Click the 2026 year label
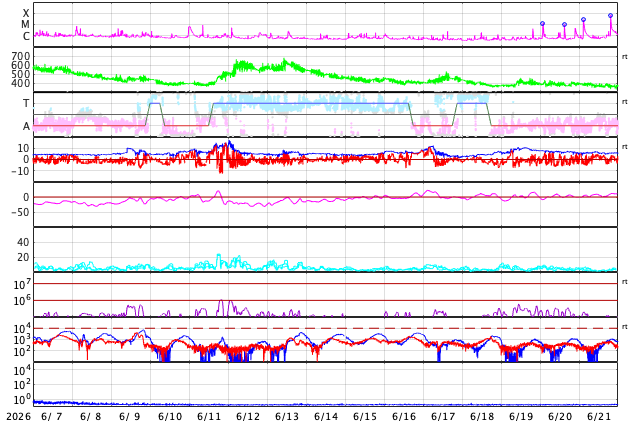Image resolution: width=634 pixels, height=424 pixels. (19, 416)
